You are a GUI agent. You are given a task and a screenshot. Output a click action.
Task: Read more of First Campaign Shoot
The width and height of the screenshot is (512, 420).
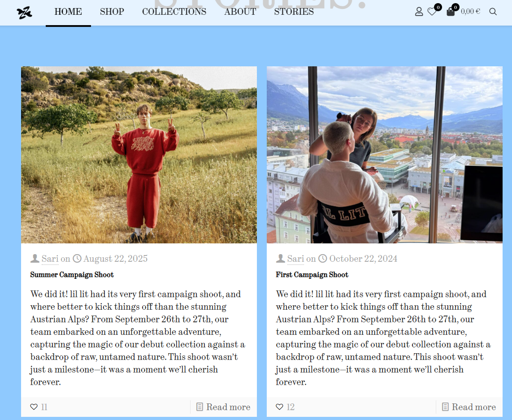pyautogui.click(x=469, y=407)
